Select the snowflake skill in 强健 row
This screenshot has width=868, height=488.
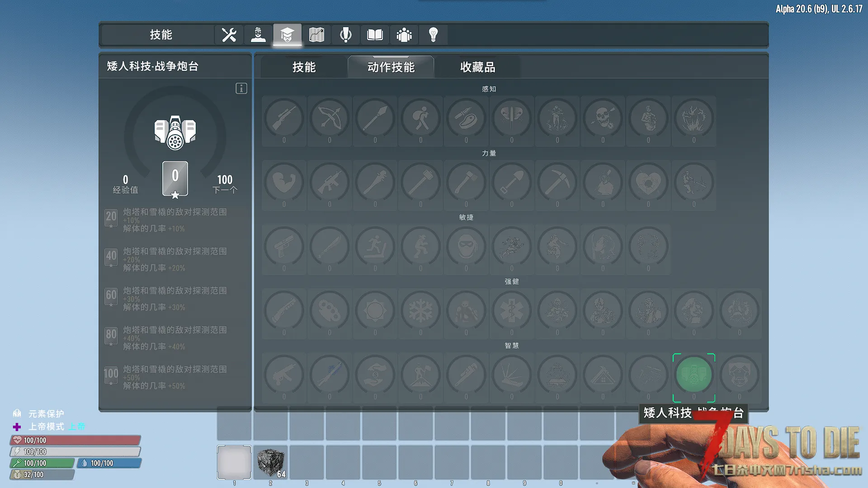(420, 313)
